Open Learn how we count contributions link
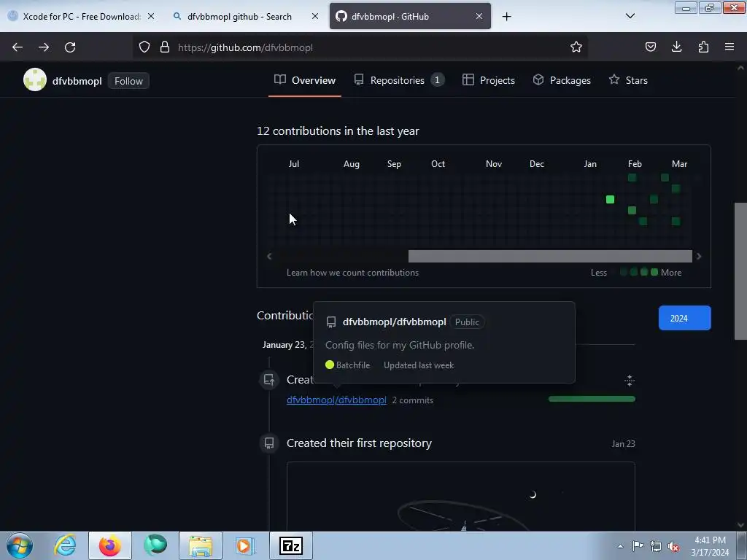Viewport: 747px width, 560px height. pos(352,273)
